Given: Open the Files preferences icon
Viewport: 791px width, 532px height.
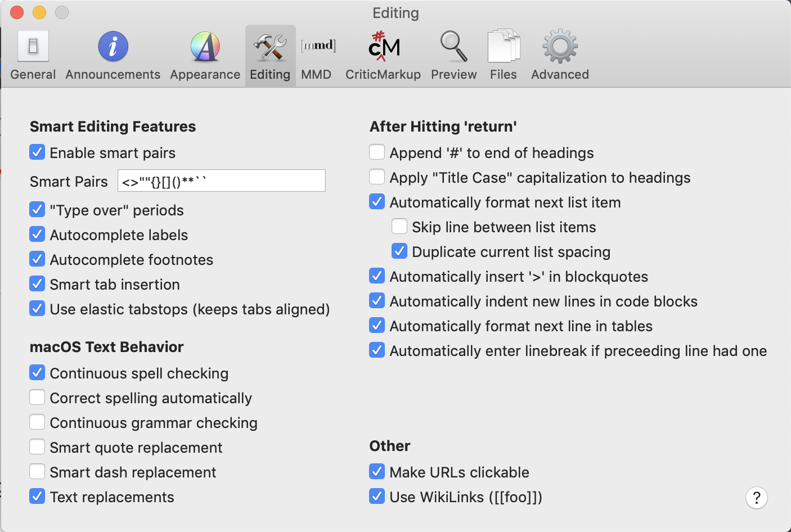Looking at the screenshot, I should click(504, 47).
